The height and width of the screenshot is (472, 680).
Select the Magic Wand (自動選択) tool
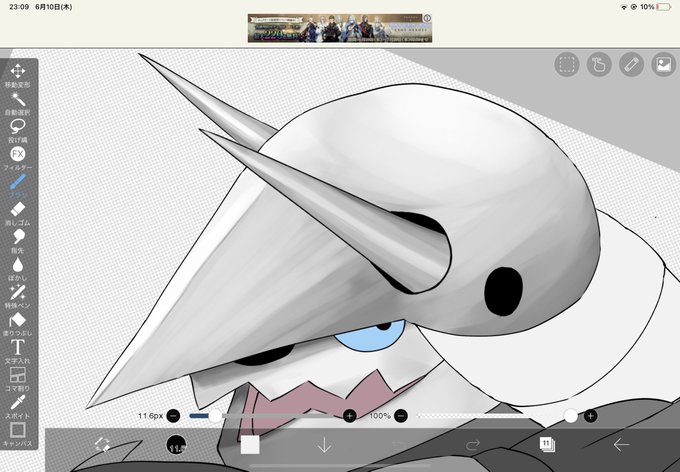pyautogui.click(x=17, y=103)
